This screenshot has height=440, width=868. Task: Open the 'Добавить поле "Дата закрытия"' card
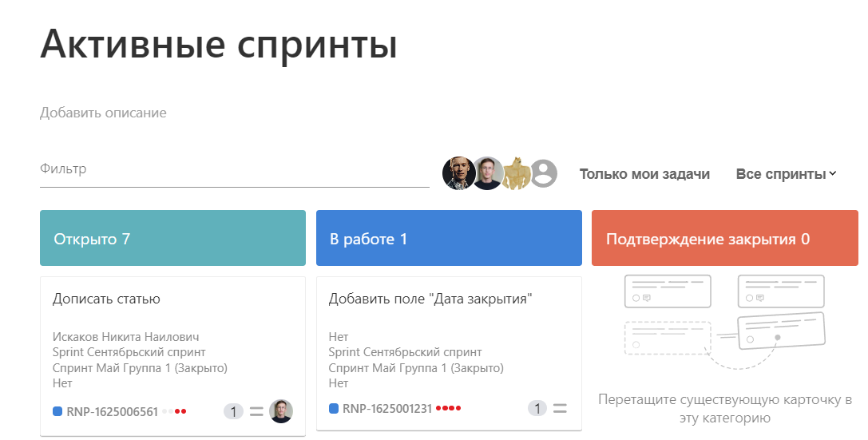point(430,299)
